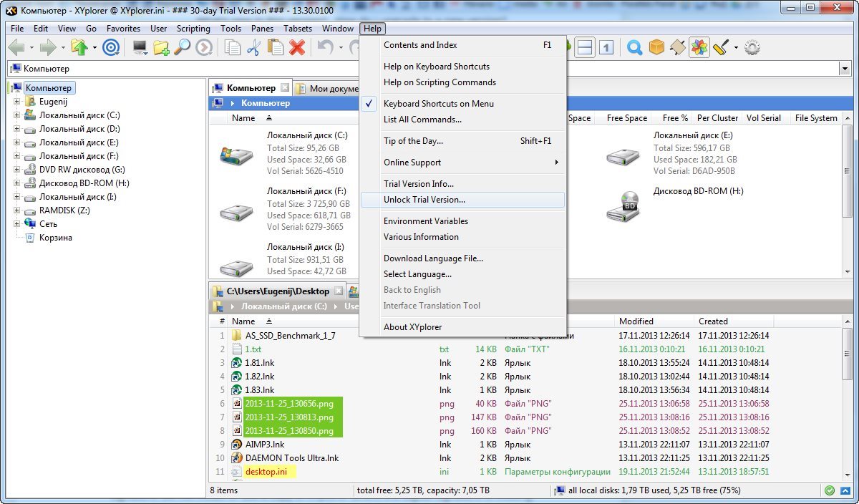This screenshot has height=504, width=859.
Task: Open the Undo history dropdown arrow
Action: [341, 48]
